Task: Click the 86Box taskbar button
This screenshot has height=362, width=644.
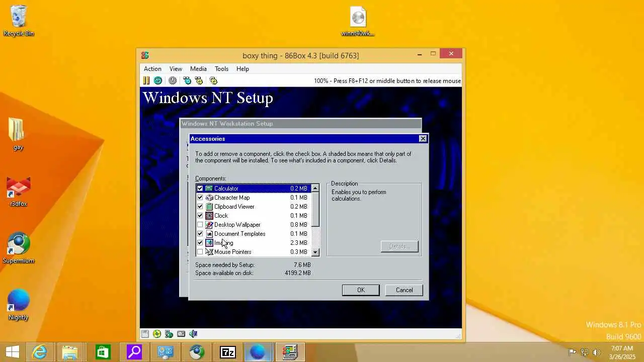Action: [290, 352]
